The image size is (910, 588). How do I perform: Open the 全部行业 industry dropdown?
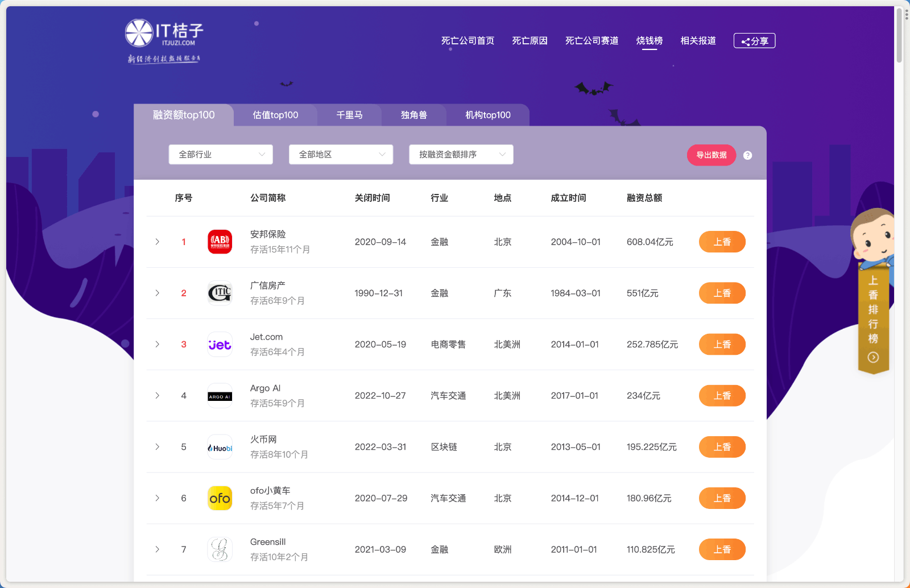pyautogui.click(x=221, y=155)
